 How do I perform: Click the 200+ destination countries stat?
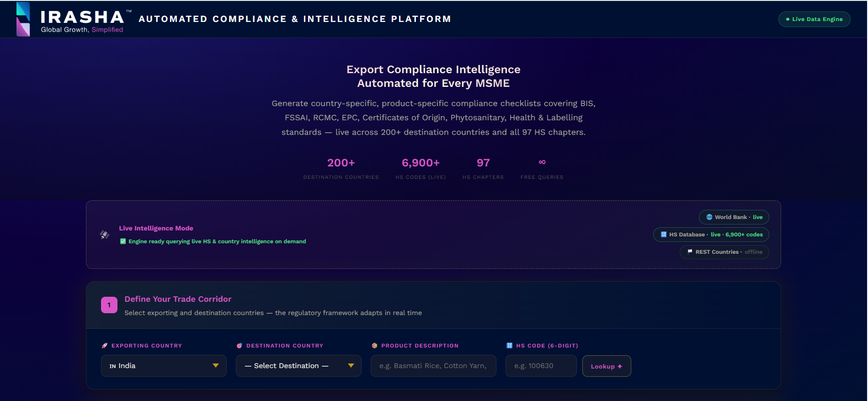point(341,168)
